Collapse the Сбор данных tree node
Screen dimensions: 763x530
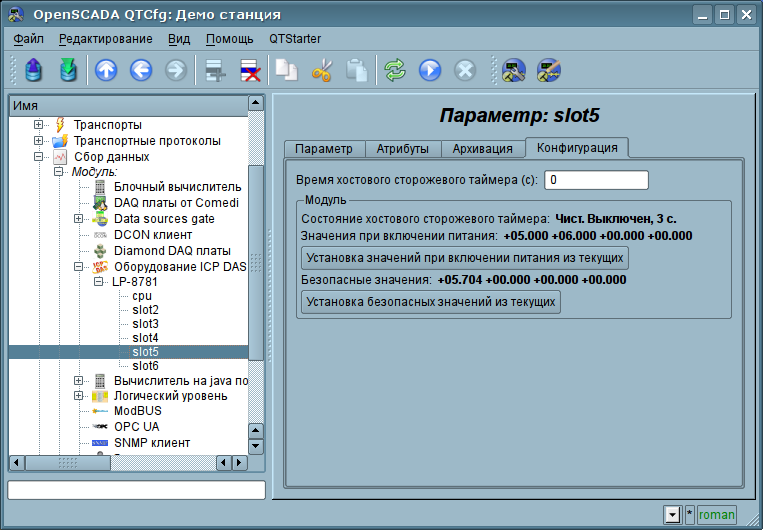coord(39,157)
